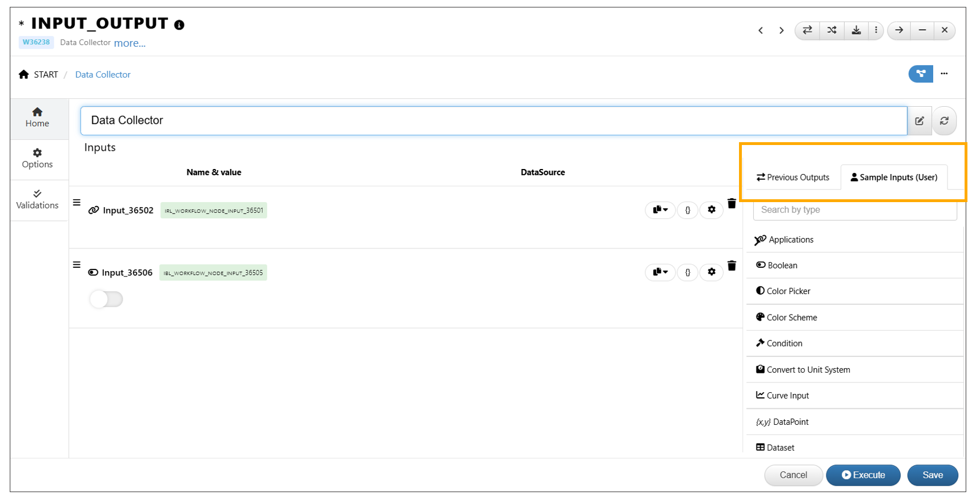Open the Validations sidebar tab
This screenshot has width=980, height=499.
tap(37, 199)
